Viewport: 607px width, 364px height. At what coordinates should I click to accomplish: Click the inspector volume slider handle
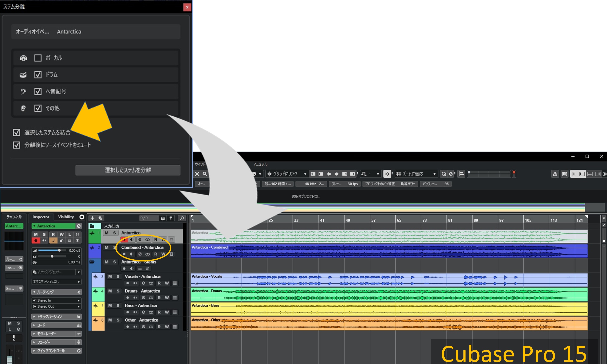tap(59, 251)
